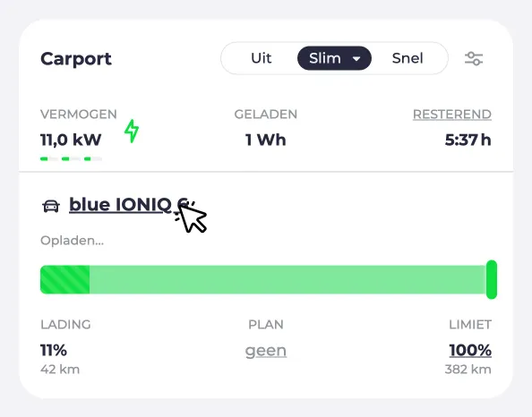
Task: Switch charging mode to Snel
Action: [x=408, y=58]
